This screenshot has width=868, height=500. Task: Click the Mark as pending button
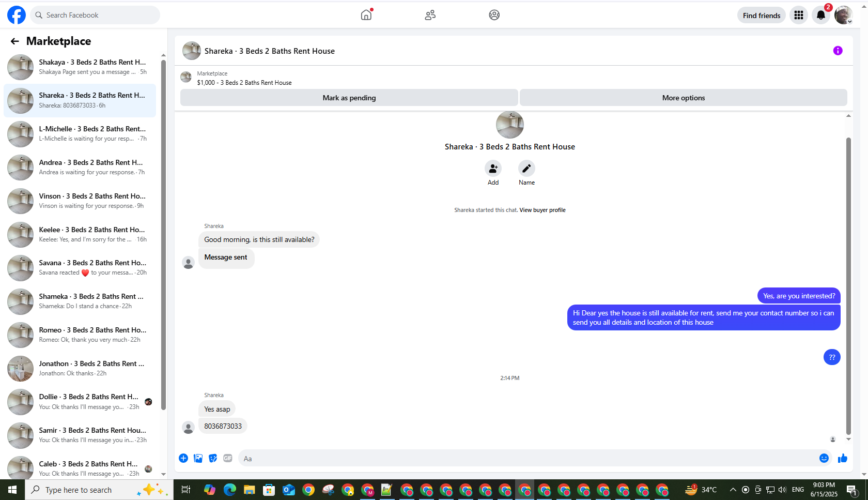[349, 98]
